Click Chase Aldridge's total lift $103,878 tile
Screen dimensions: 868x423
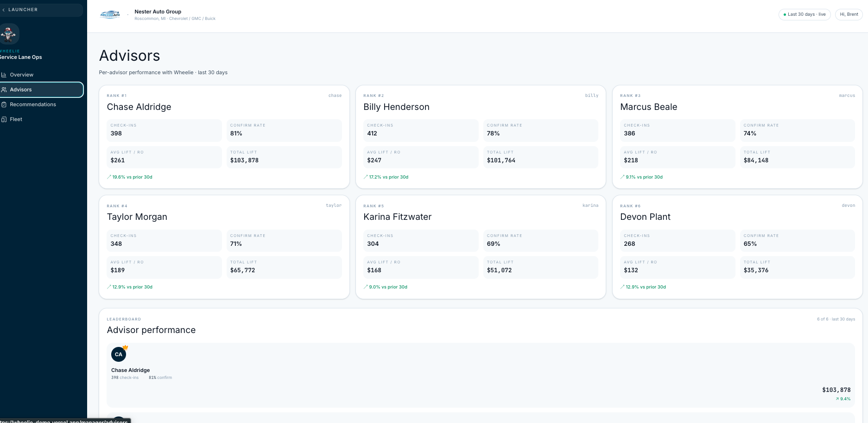284,157
